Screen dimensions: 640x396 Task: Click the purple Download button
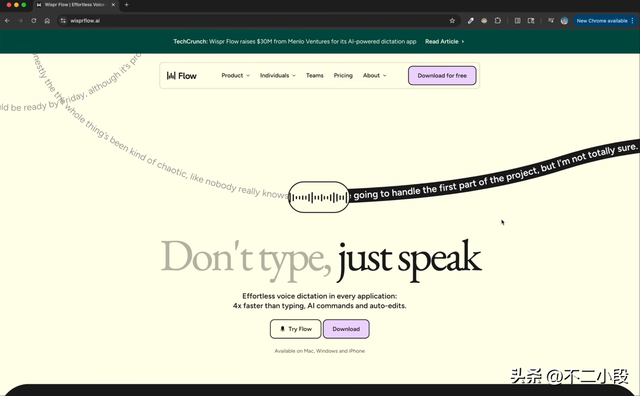click(346, 329)
